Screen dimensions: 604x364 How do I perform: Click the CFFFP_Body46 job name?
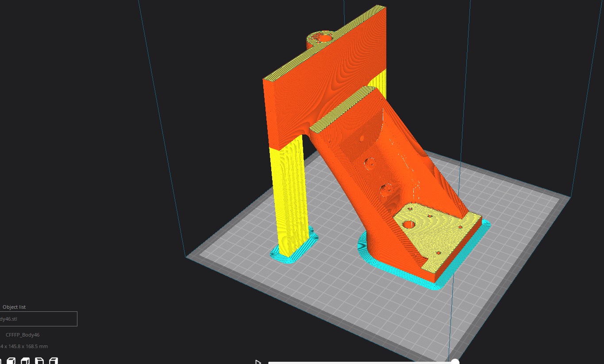(23, 335)
